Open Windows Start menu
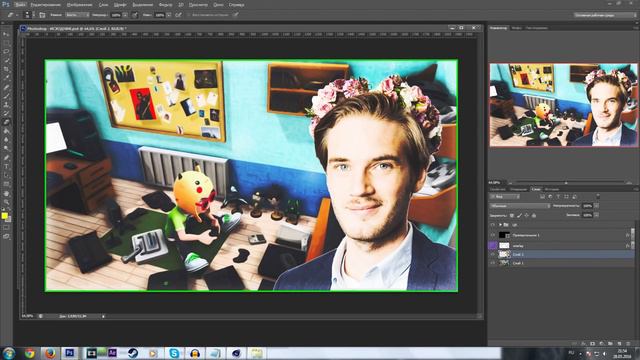The width and height of the screenshot is (640, 360). (9, 353)
